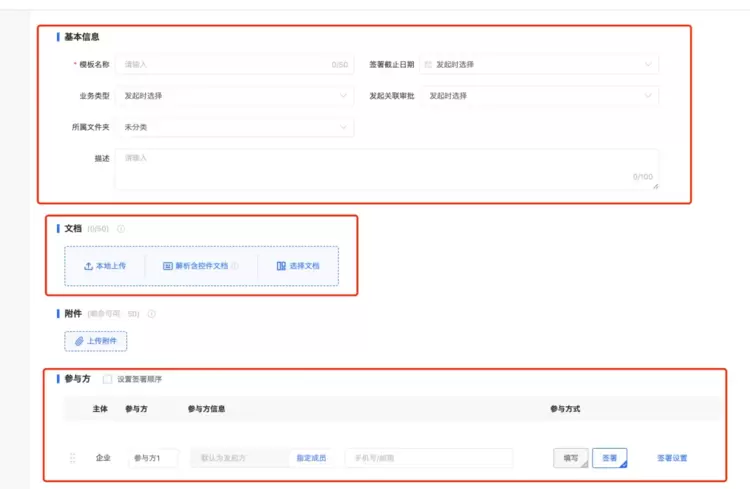Enable the 设置签署顺序 checkbox
Image resolution: width=750 pixels, height=489 pixels.
108,379
